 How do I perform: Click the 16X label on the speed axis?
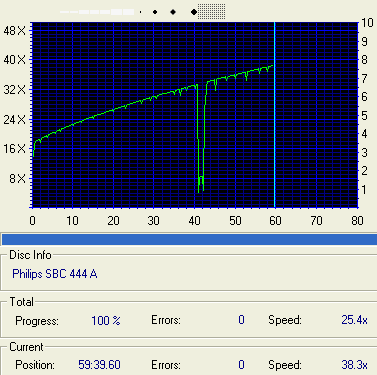coord(14,149)
